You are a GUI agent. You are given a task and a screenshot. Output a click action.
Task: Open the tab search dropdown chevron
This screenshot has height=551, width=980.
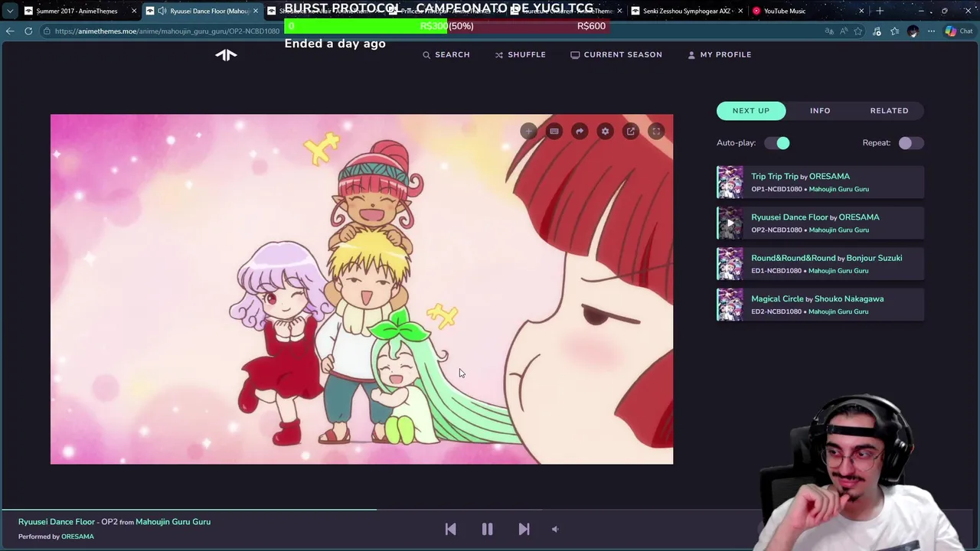[x=9, y=11]
